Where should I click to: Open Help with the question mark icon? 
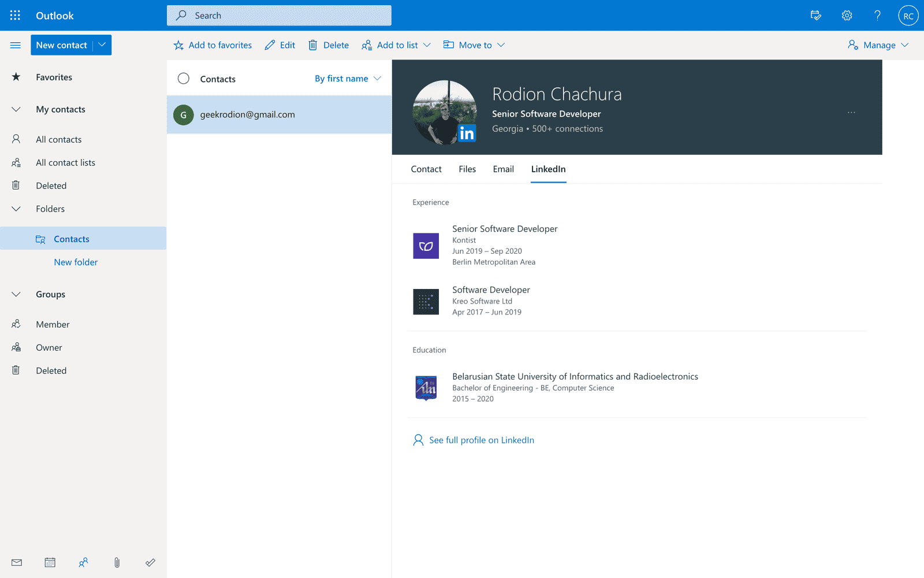(x=877, y=15)
